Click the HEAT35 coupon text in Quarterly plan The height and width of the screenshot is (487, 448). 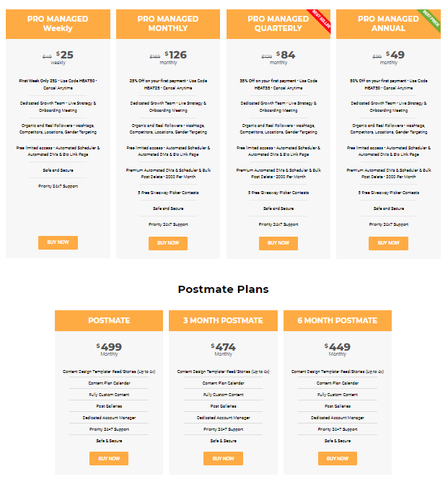[263, 88]
